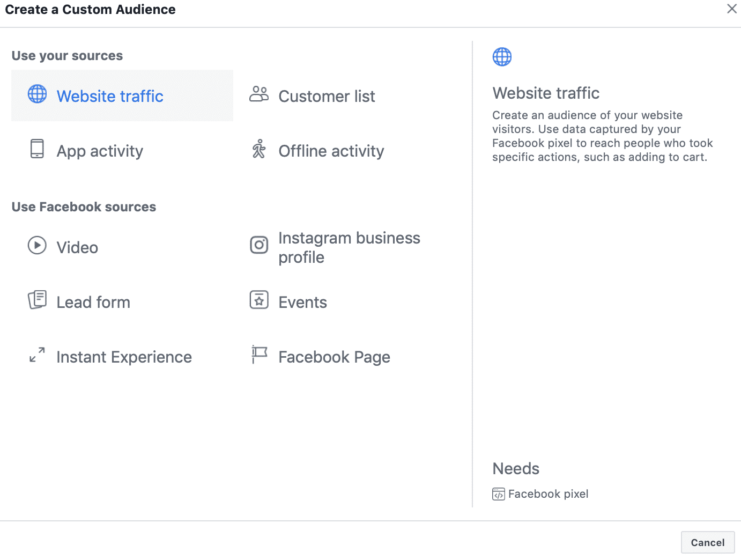Image resolution: width=741 pixels, height=560 pixels.
Task: Click the 'Use your sources' heading
Action: [67, 56]
